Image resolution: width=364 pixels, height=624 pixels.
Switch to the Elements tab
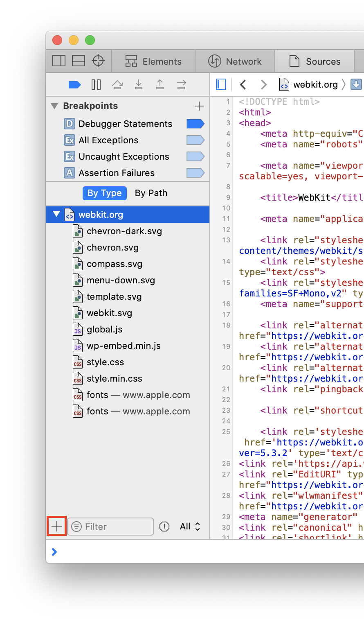[x=153, y=61]
